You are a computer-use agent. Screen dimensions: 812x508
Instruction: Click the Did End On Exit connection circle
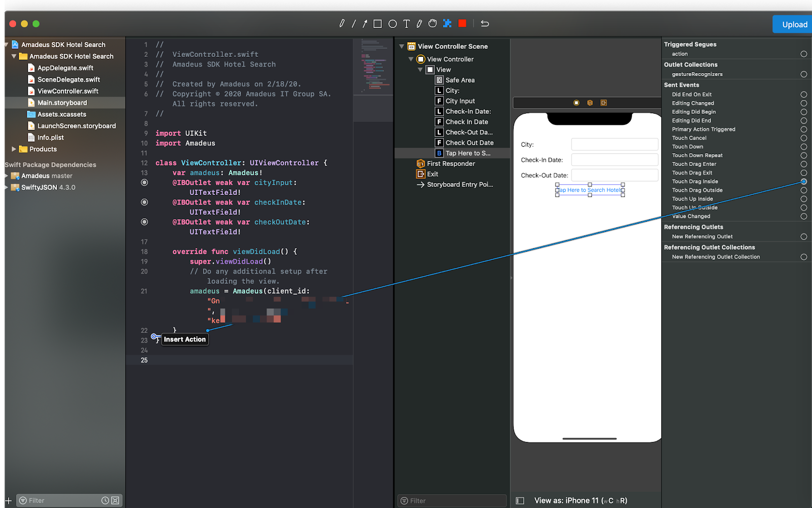(x=804, y=94)
